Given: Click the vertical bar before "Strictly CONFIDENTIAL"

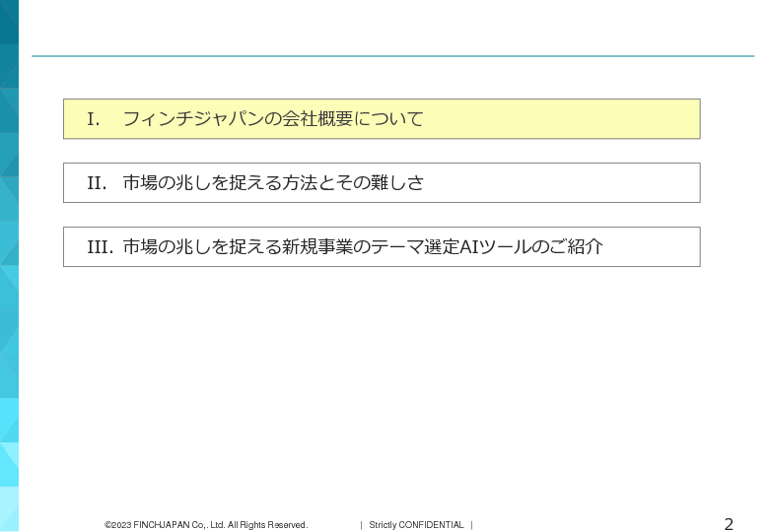Looking at the screenshot, I should [361, 525].
